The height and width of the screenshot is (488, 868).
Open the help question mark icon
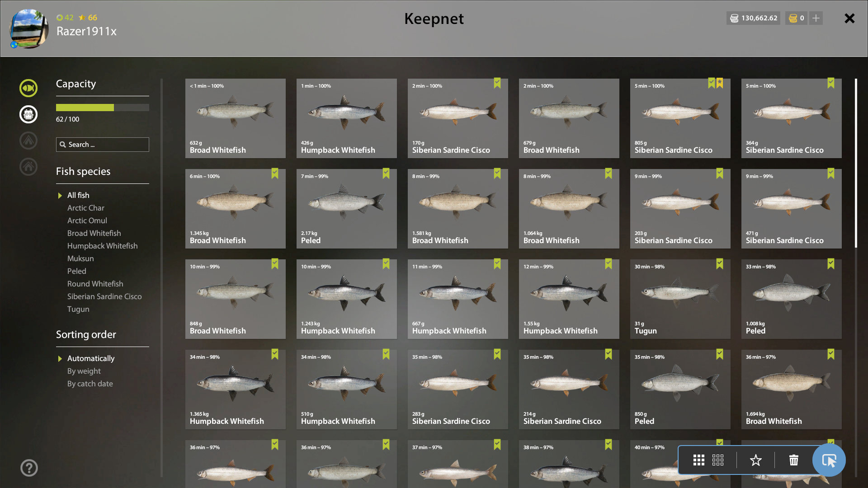[x=29, y=468]
